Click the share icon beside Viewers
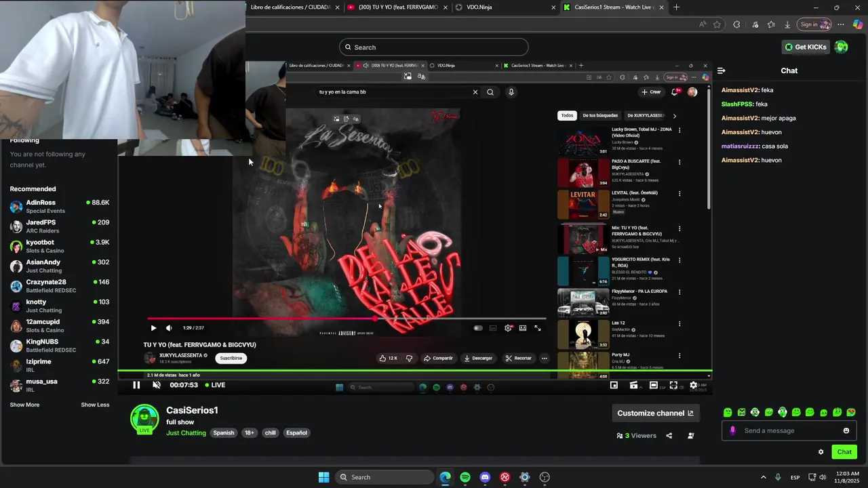 (669, 436)
